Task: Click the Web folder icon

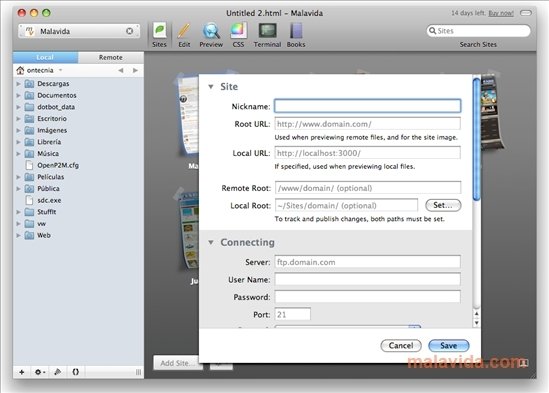Action: pos(29,235)
